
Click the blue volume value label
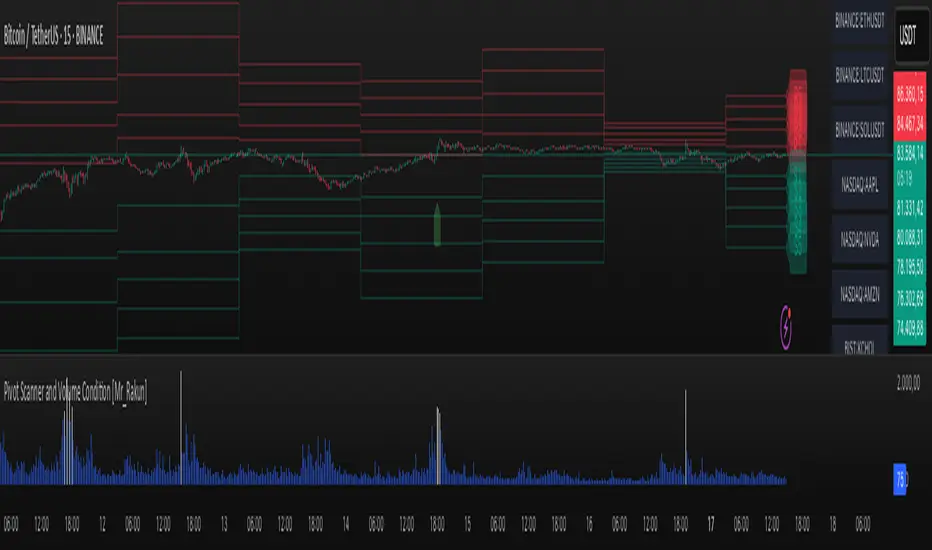click(x=900, y=479)
